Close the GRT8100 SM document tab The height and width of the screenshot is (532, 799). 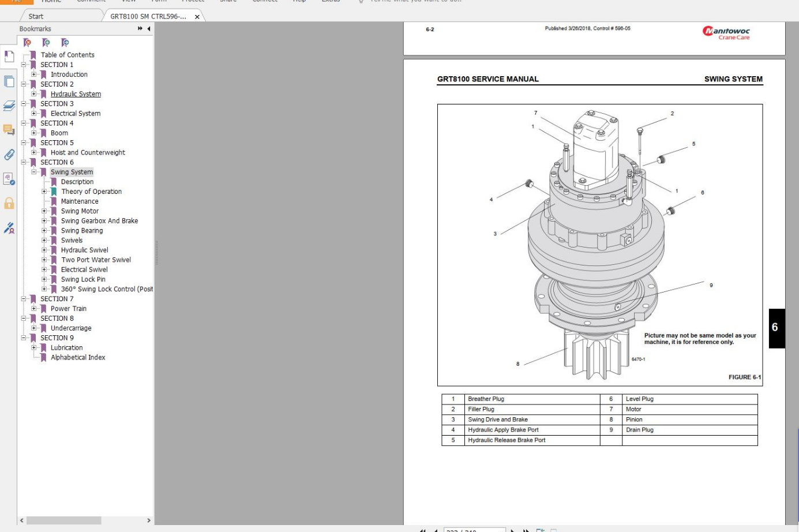(x=197, y=17)
